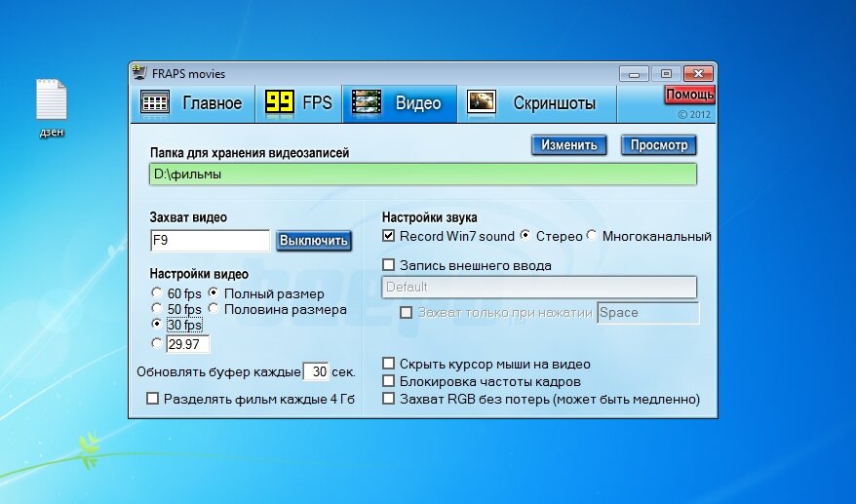
Task: Click the 29.97 custom fps field
Action: (188, 344)
